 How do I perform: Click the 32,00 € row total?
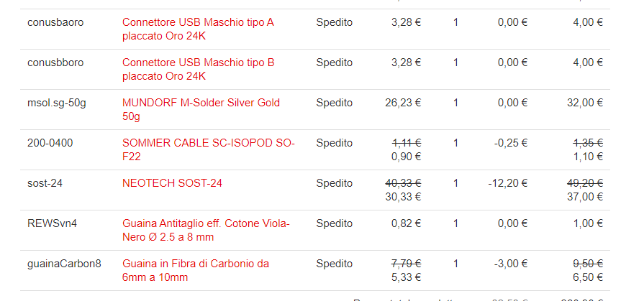(584, 103)
